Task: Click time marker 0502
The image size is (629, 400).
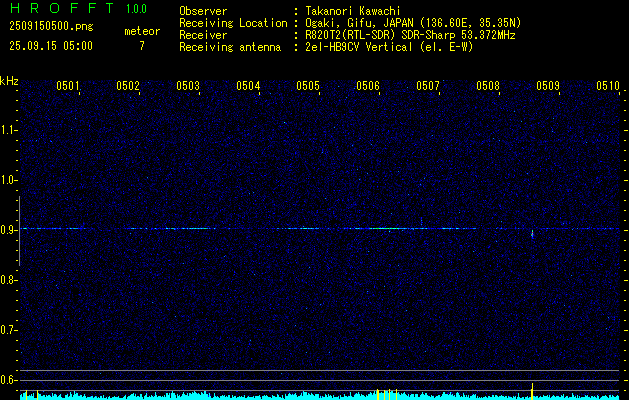Action: [128, 86]
